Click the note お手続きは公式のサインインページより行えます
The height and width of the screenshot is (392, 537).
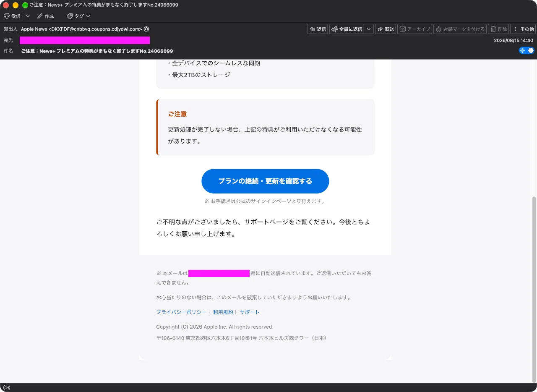264,201
